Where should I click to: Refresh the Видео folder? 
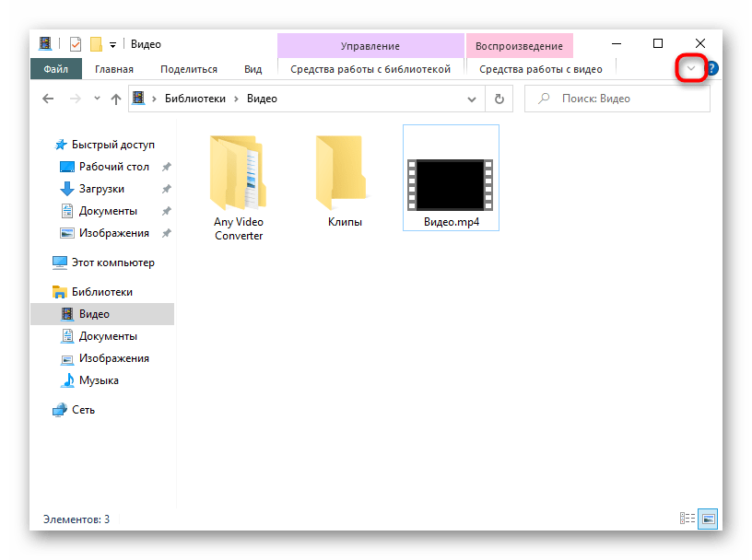coord(499,99)
